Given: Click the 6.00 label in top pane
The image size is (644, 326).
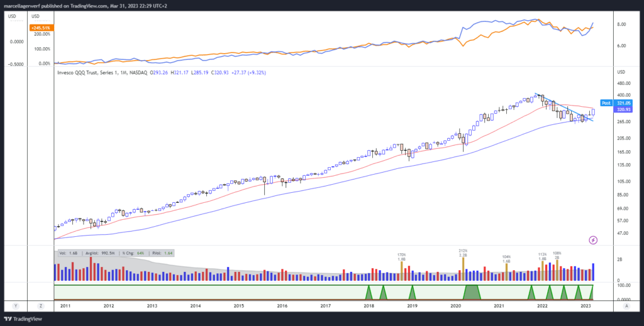Looking at the screenshot, I should [621, 46].
